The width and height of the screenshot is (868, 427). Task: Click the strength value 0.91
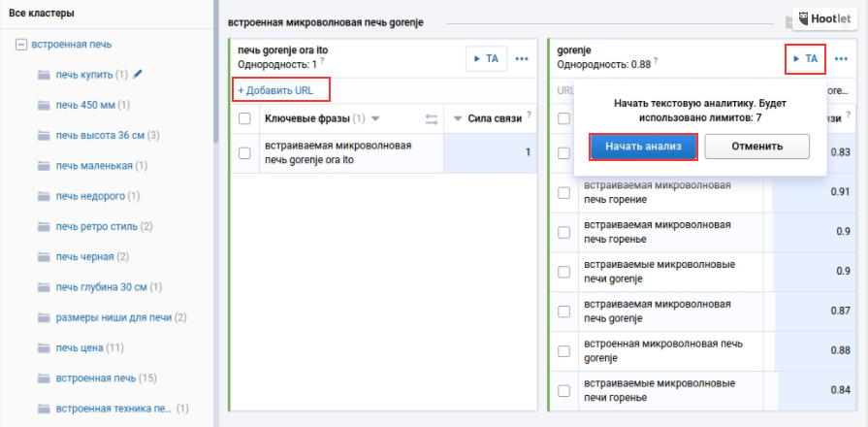point(840,192)
